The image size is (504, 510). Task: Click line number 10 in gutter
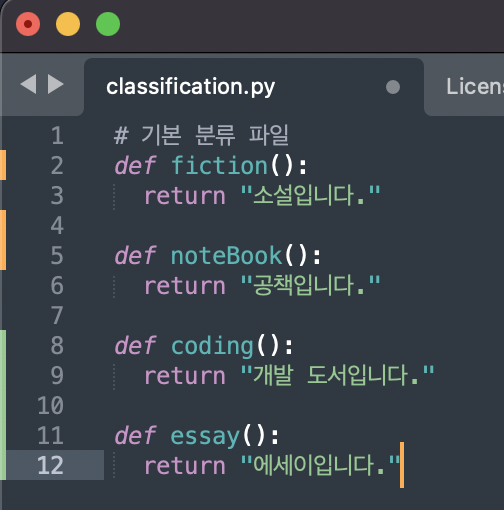[51, 405]
